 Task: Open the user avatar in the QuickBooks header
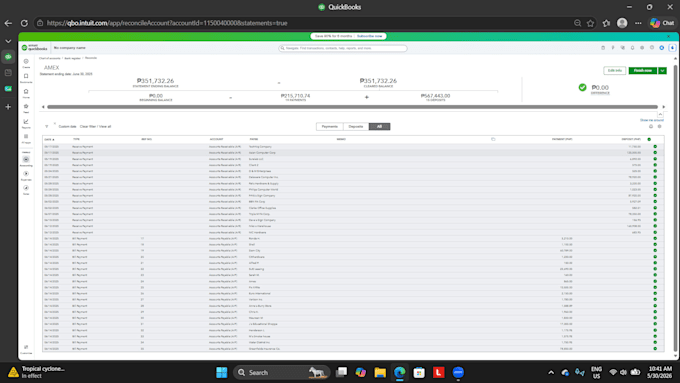672,48
